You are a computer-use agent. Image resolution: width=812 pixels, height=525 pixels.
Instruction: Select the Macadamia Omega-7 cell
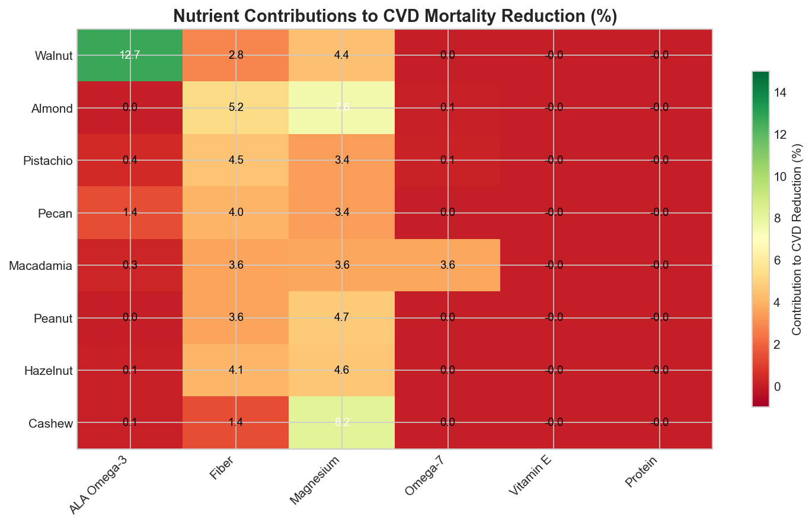pos(447,265)
